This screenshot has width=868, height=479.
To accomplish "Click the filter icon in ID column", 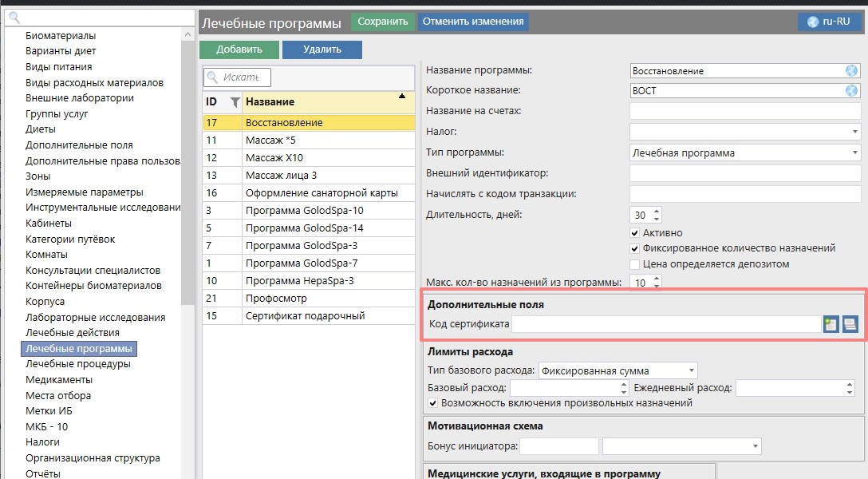I will [235, 102].
